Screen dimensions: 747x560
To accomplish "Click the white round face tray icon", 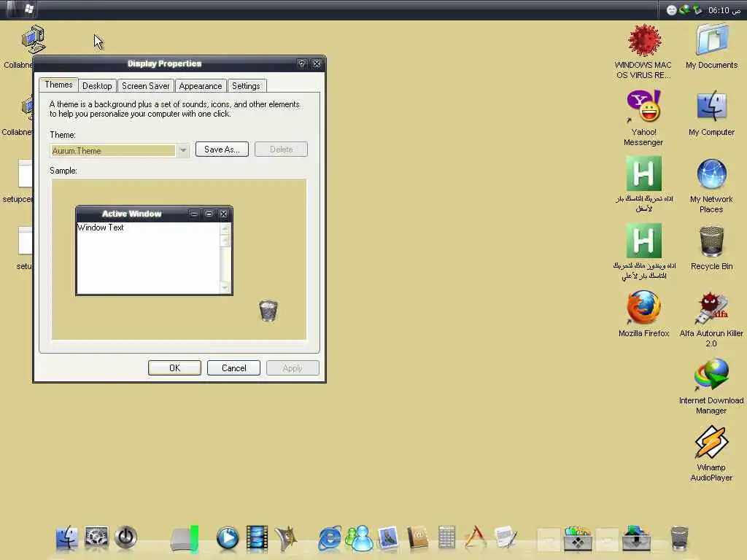I will 671,10.
